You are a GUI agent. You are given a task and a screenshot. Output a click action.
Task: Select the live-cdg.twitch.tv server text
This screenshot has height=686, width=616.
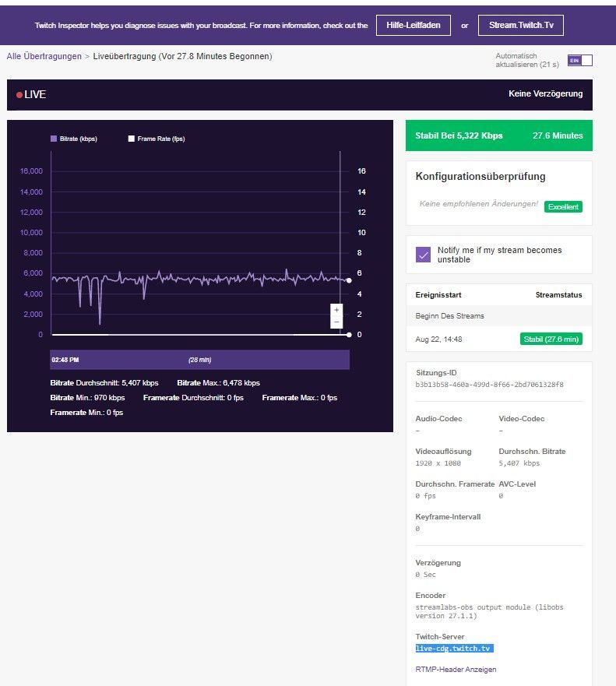tap(454, 649)
